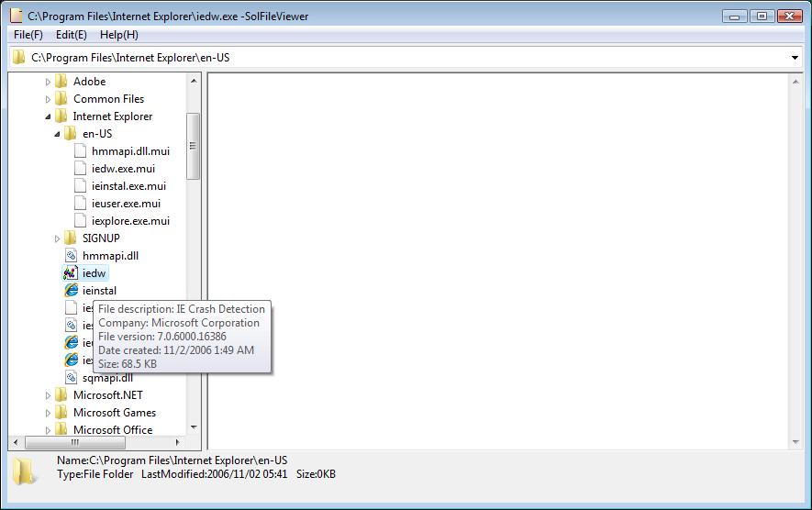Collapse the Internet Explorer folder node
Viewport: 812px width, 510px height.
click(48, 116)
